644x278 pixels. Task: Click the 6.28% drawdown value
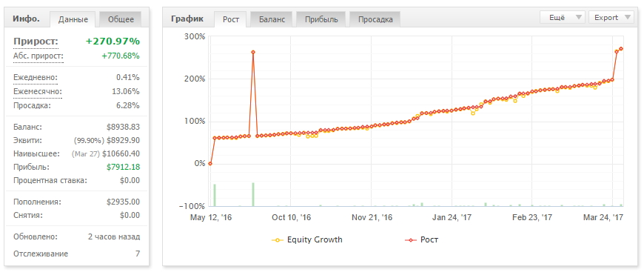pos(128,106)
